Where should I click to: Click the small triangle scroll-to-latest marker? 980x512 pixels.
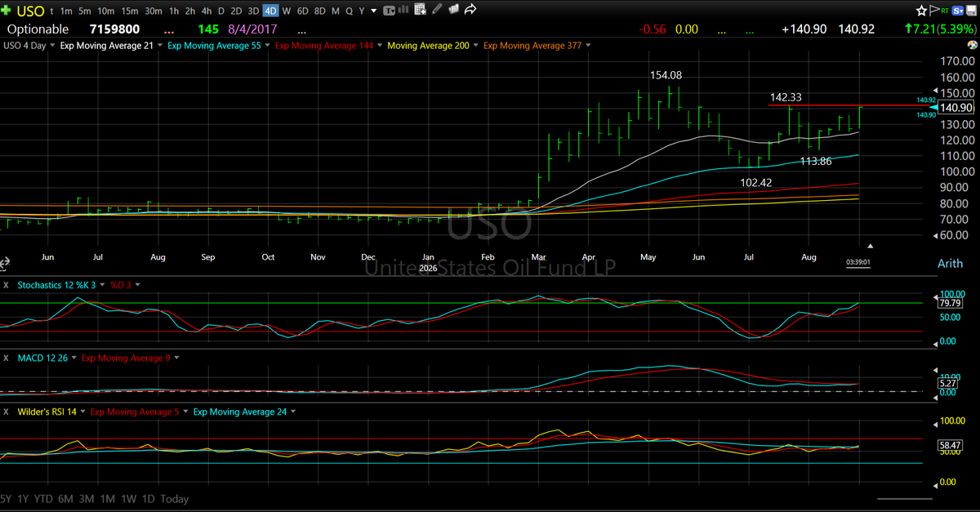pos(871,245)
